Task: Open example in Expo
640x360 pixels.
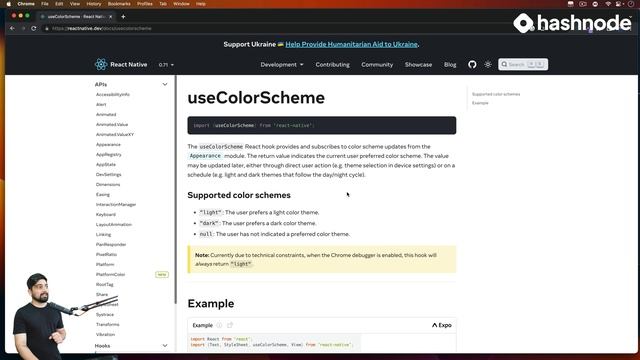Action: coord(442,325)
